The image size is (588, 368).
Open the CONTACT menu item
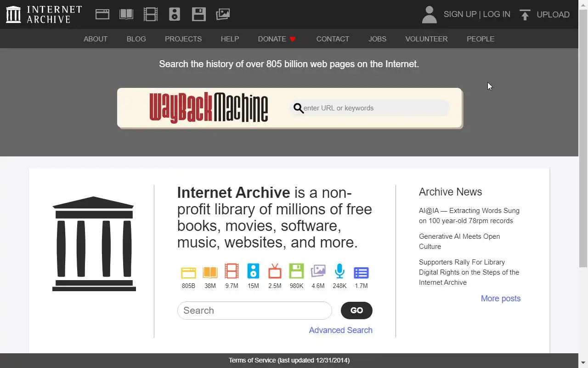pos(333,39)
